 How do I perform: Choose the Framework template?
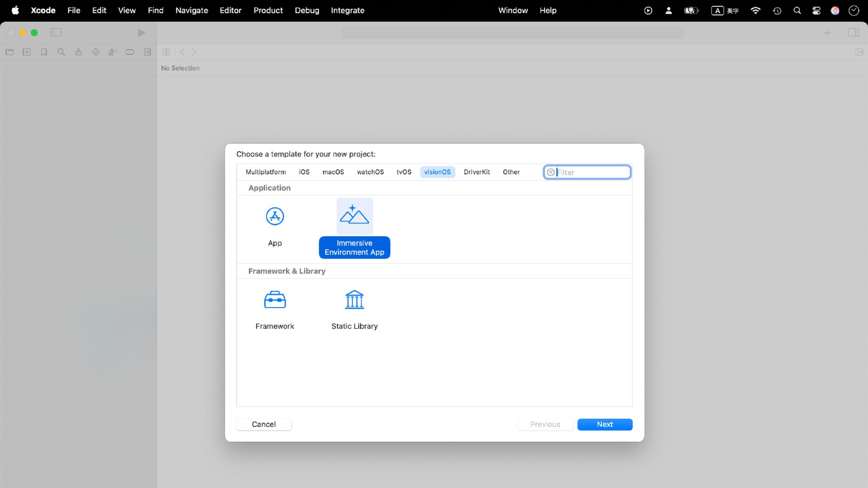click(275, 310)
